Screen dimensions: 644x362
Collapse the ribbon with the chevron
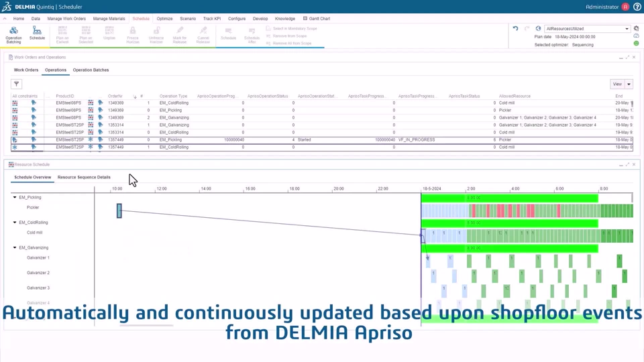pos(5,19)
